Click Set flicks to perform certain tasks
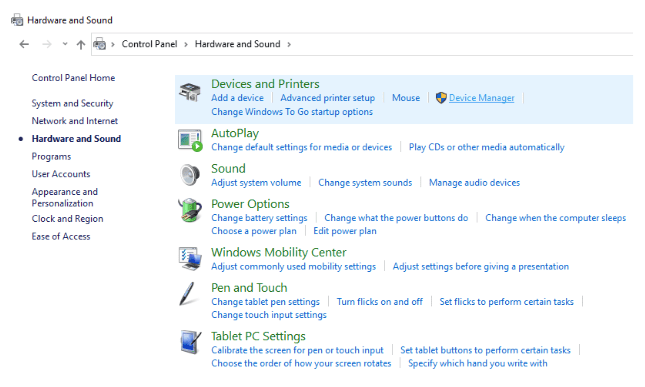The image size is (645, 387). (x=506, y=302)
